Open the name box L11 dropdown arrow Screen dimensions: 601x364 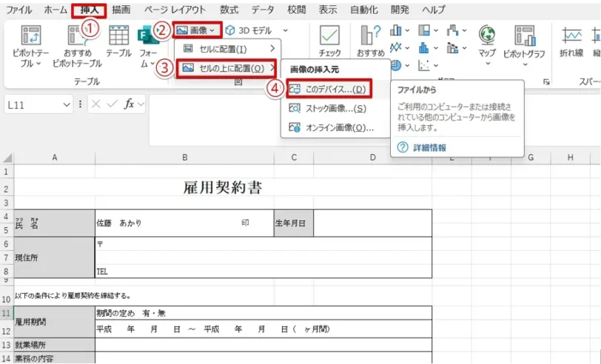[67, 104]
